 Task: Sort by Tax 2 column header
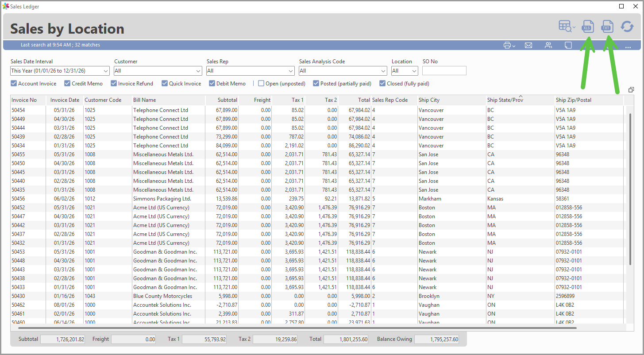(x=322, y=100)
